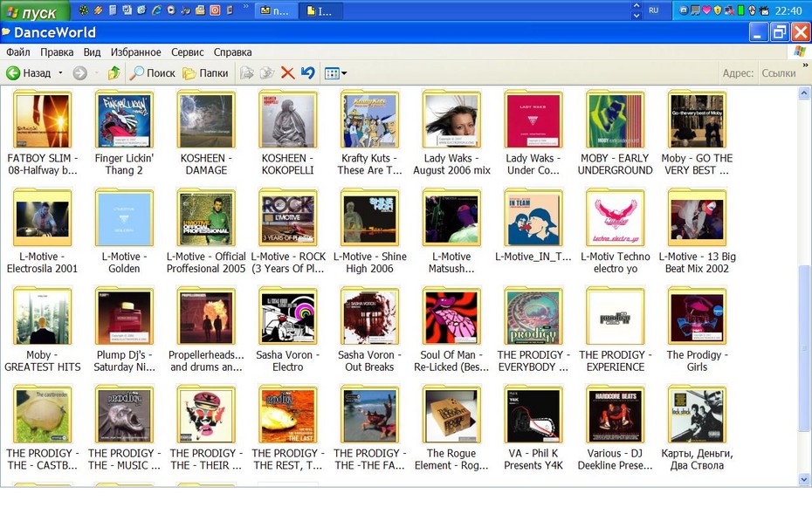Select Propellerheads and drums folder
The height and width of the screenshot is (528, 812).
206,330
